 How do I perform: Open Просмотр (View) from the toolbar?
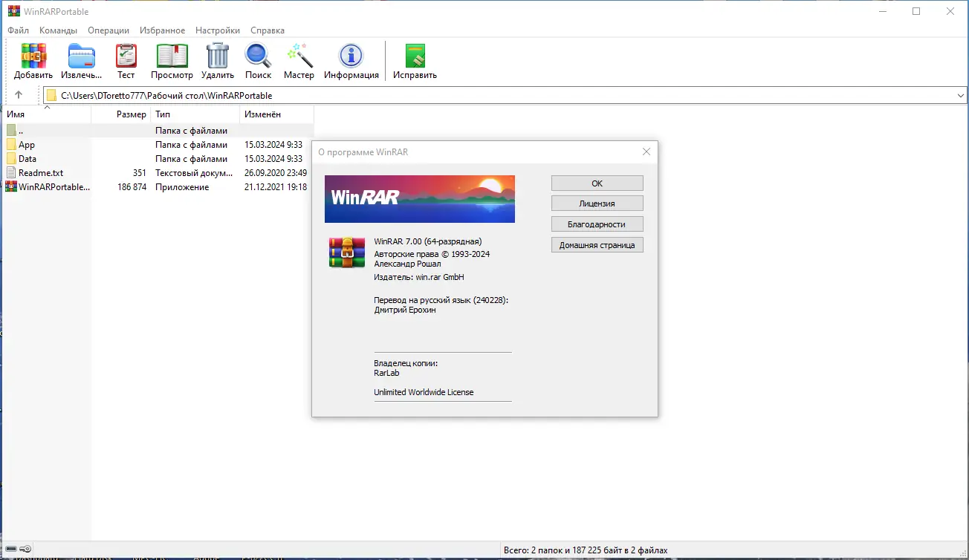172,56
